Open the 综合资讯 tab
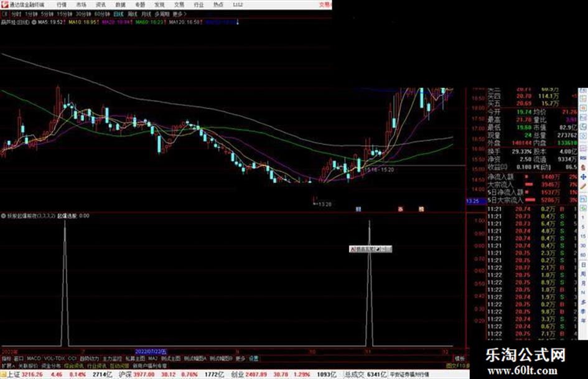588x379 pixels. pos(74,366)
